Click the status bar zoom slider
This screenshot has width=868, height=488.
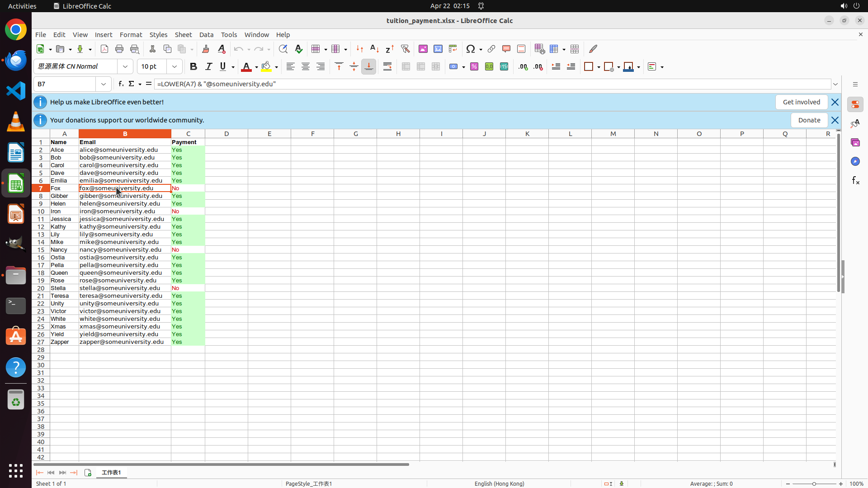(814, 483)
